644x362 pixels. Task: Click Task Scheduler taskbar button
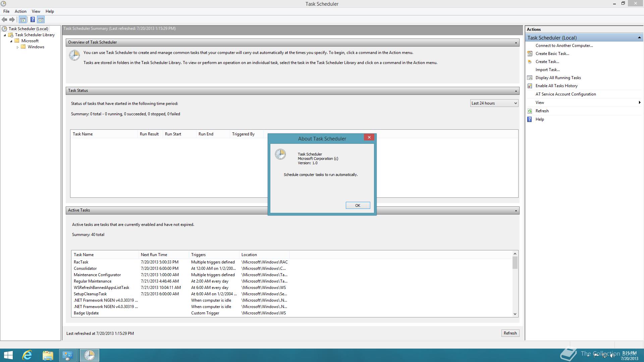click(x=89, y=355)
